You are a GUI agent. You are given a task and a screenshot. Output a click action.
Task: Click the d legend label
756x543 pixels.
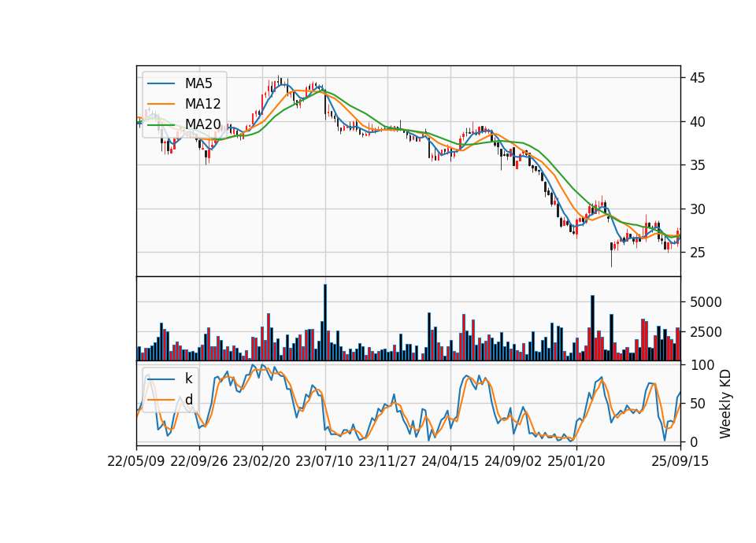pos(188,400)
